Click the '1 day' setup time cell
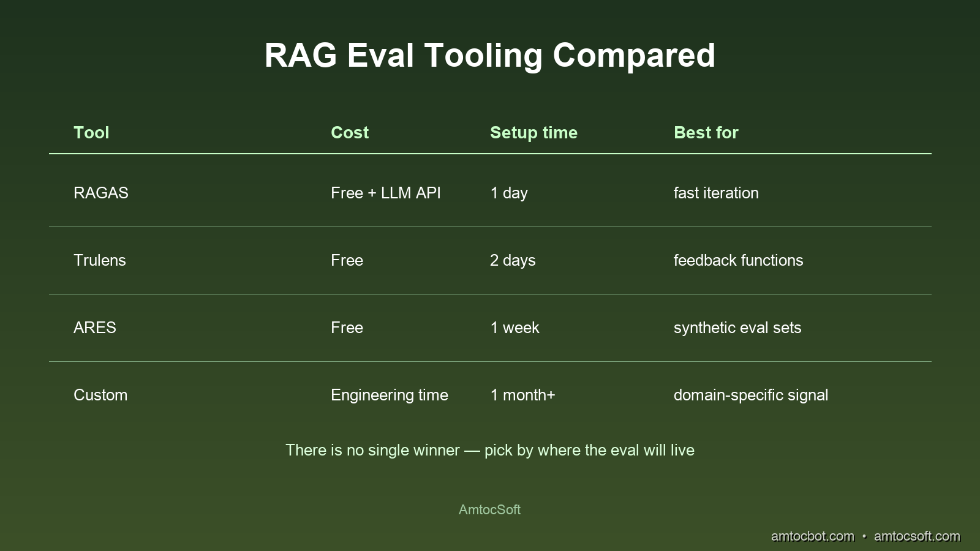 point(508,193)
